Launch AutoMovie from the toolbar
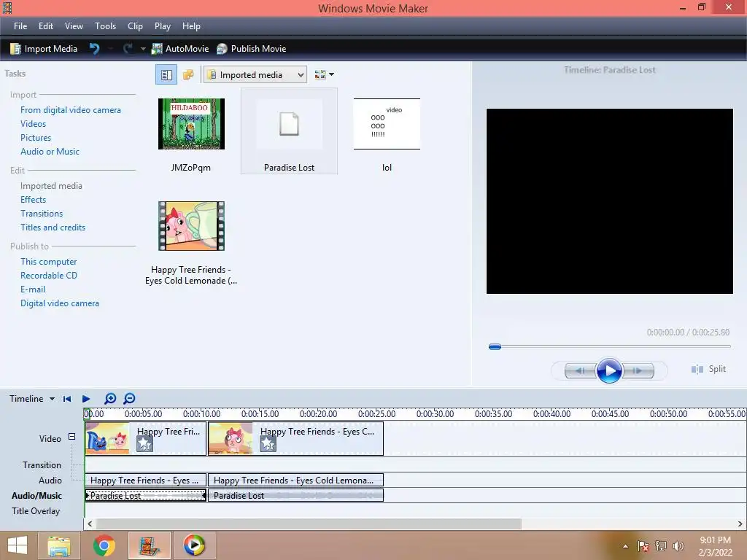 coord(180,49)
